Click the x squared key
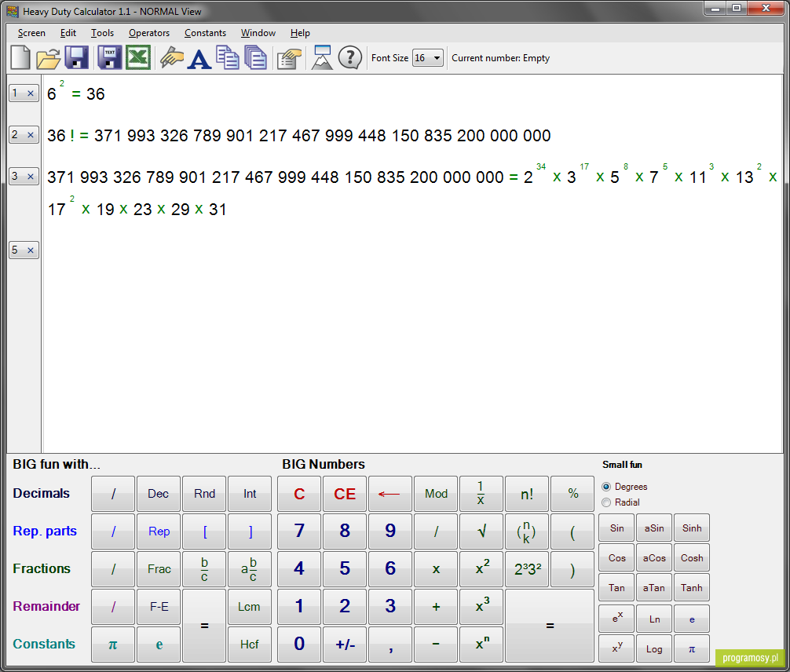 coord(481,568)
